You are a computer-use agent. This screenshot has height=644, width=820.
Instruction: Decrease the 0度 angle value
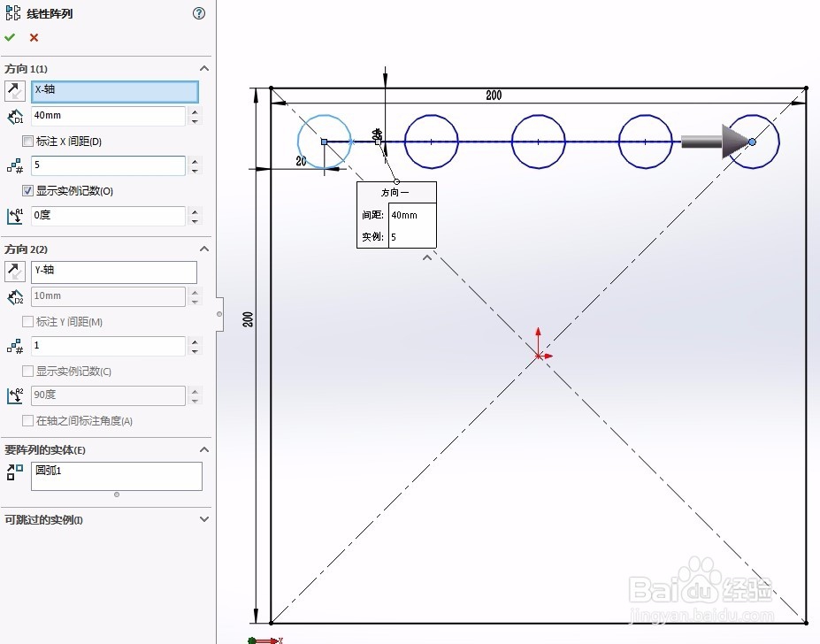[195, 220]
